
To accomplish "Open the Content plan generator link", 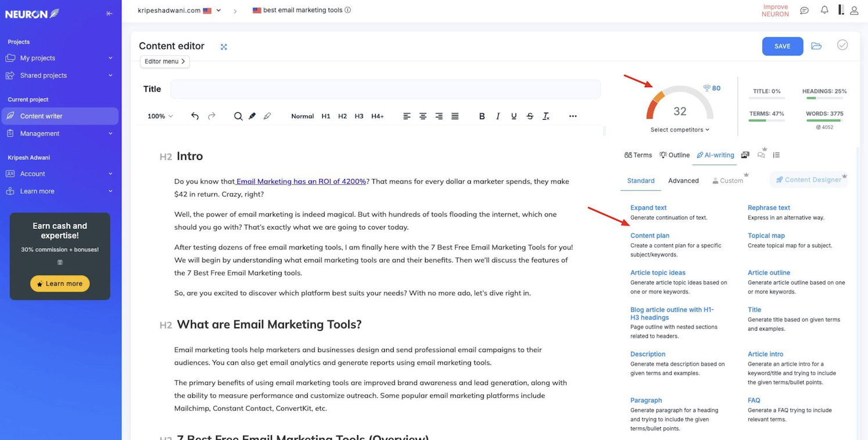I will point(650,235).
